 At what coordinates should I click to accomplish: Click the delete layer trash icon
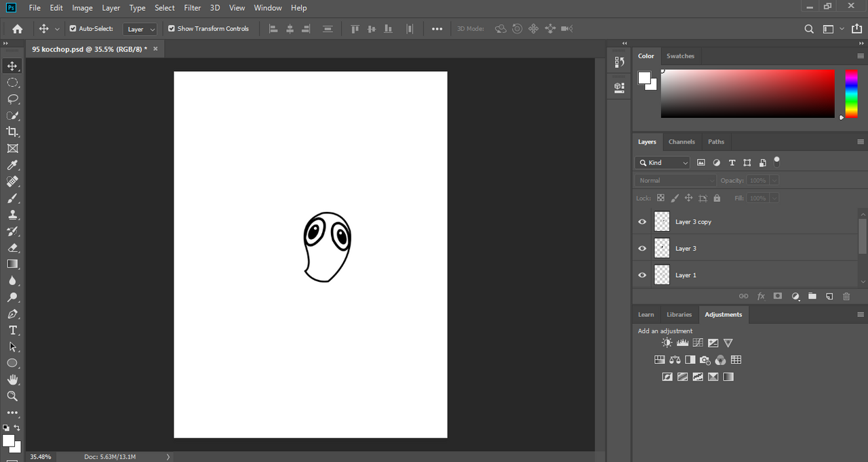point(846,297)
